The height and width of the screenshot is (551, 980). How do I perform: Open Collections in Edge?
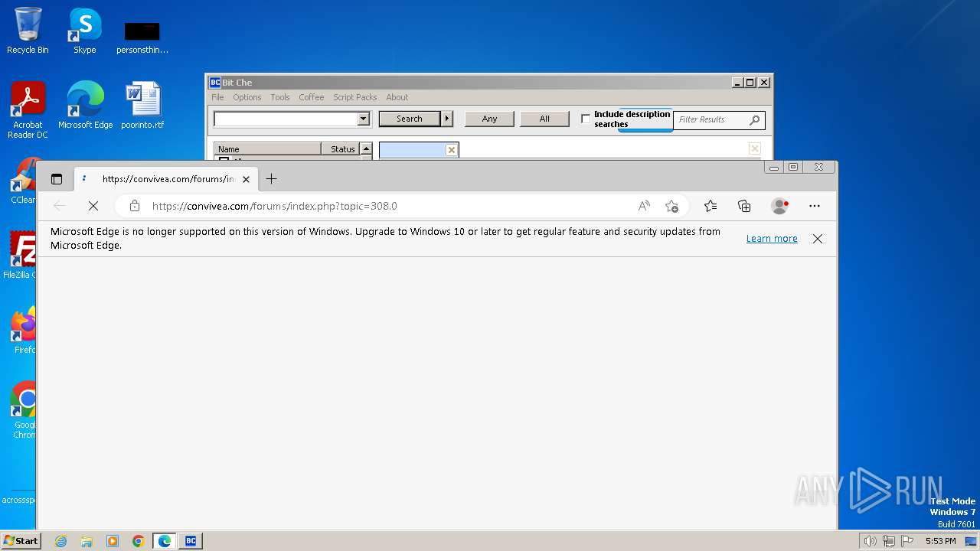point(744,206)
